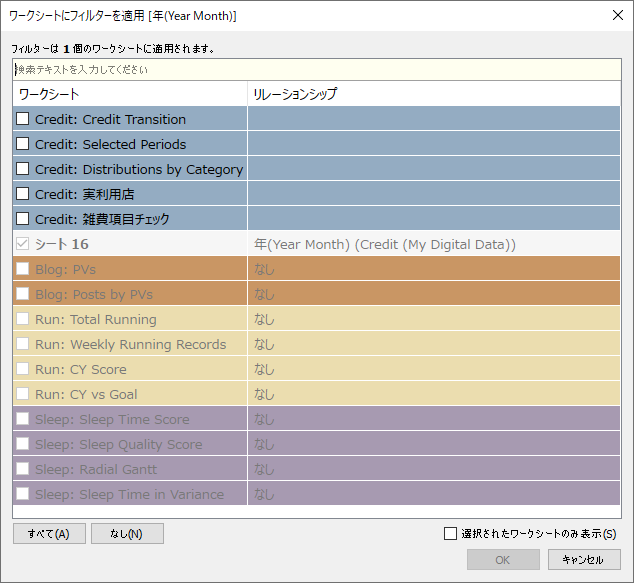This screenshot has width=634, height=583.
Task: Click なし relationship in Blog: PVs row
Action: pos(264,270)
